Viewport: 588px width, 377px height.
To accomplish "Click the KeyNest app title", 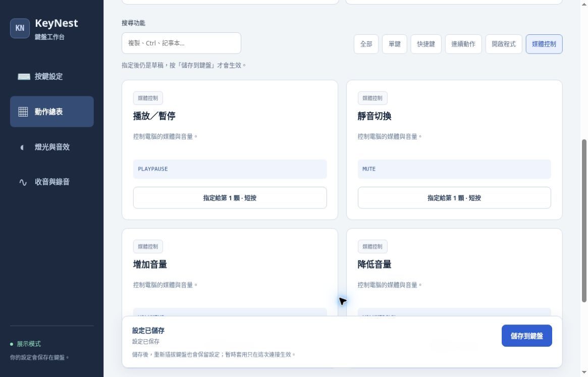I will tap(56, 23).
